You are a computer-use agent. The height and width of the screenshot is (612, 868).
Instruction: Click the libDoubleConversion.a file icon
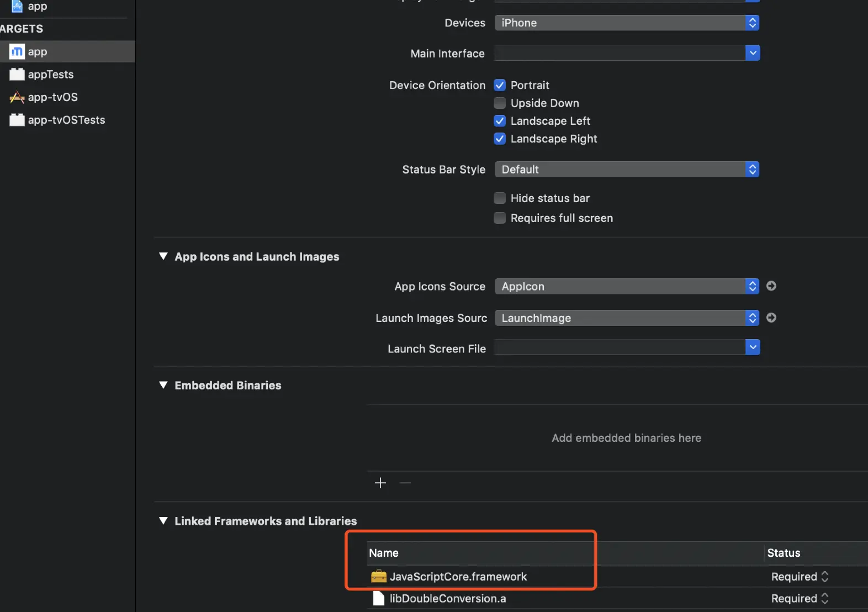pyautogui.click(x=379, y=598)
